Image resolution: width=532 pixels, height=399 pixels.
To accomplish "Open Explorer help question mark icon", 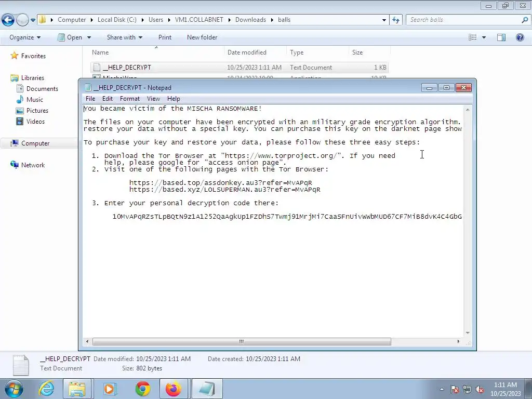I will [520, 37].
